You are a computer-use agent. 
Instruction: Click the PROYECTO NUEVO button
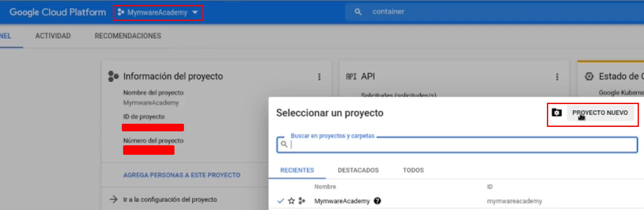tap(600, 113)
